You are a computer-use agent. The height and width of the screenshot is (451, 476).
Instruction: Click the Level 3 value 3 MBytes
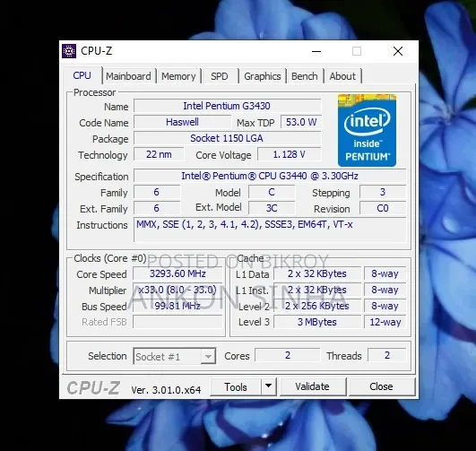coord(317,322)
